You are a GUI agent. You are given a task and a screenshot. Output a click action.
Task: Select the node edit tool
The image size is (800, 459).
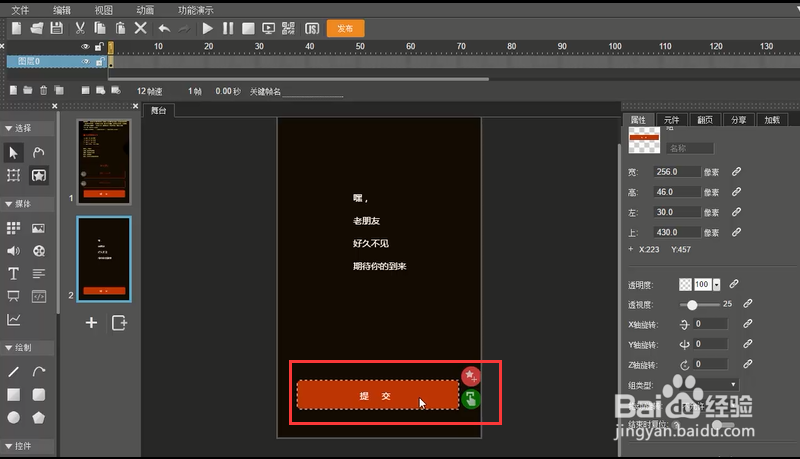38,152
